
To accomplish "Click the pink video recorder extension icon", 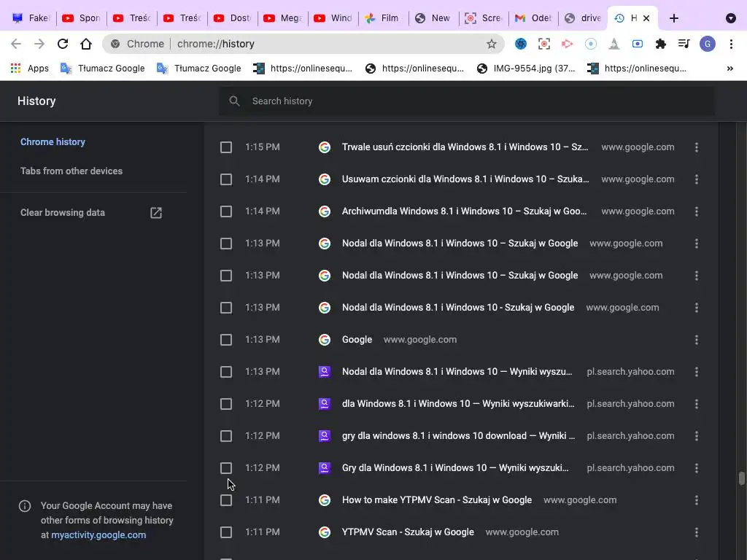I will tap(567, 44).
